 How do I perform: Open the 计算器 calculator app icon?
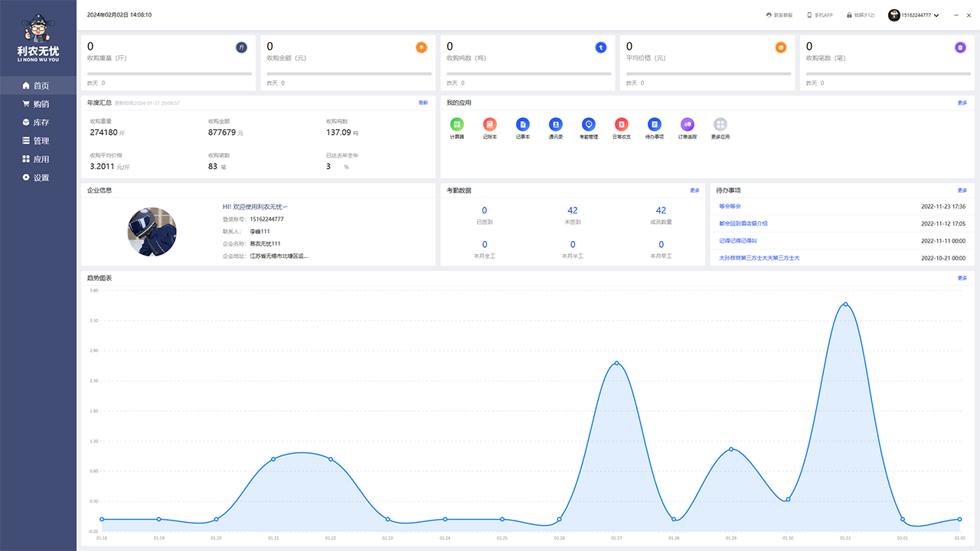[x=457, y=124]
